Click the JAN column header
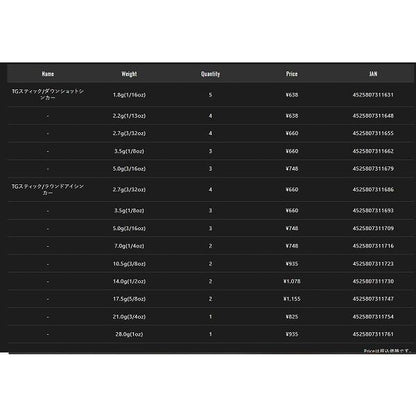416x416 pixels. click(373, 74)
